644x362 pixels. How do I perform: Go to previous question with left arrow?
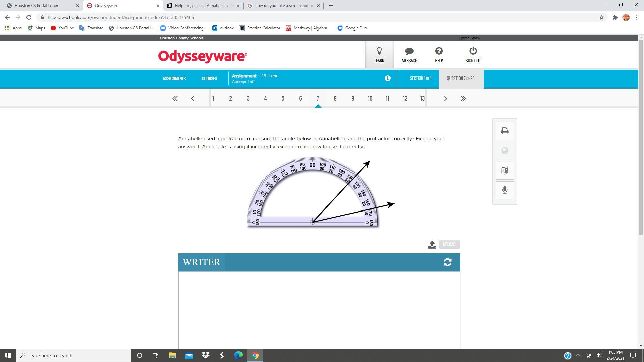tap(193, 99)
